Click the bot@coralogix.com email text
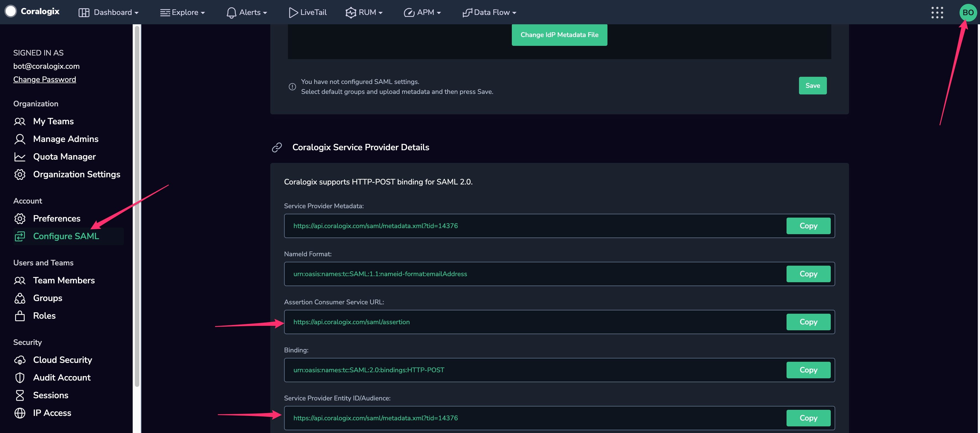This screenshot has height=433, width=980. pos(46,66)
